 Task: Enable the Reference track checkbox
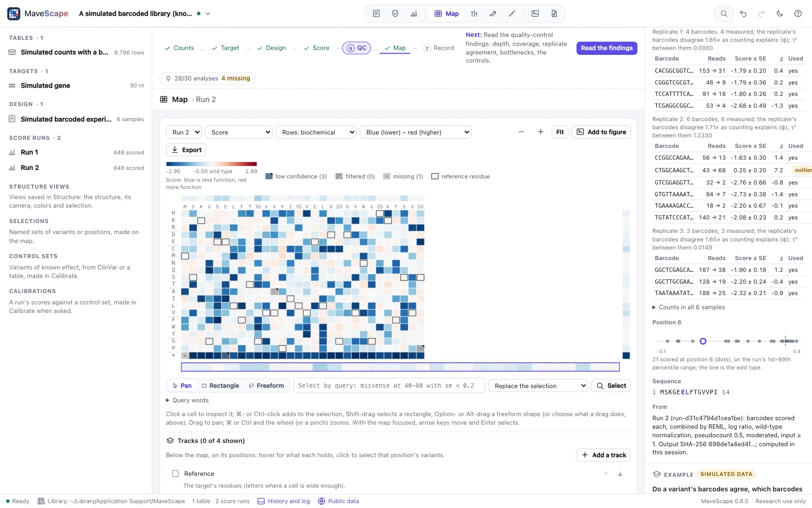coord(175,473)
